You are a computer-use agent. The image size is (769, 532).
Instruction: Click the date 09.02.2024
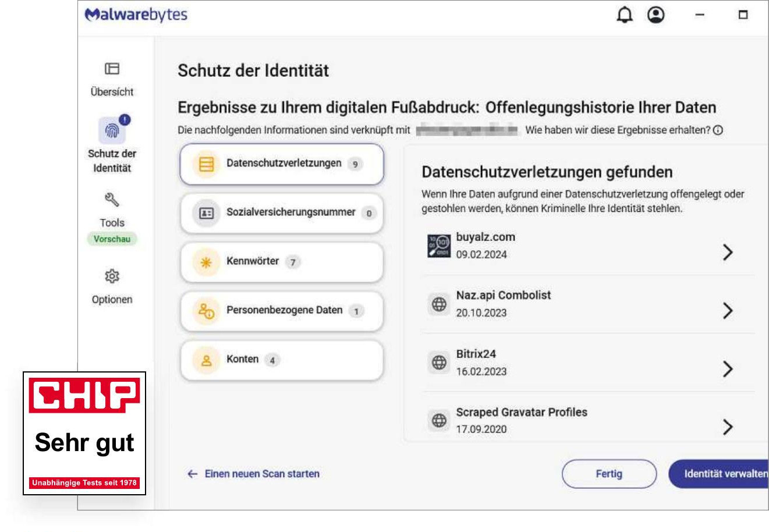pyautogui.click(x=481, y=254)
